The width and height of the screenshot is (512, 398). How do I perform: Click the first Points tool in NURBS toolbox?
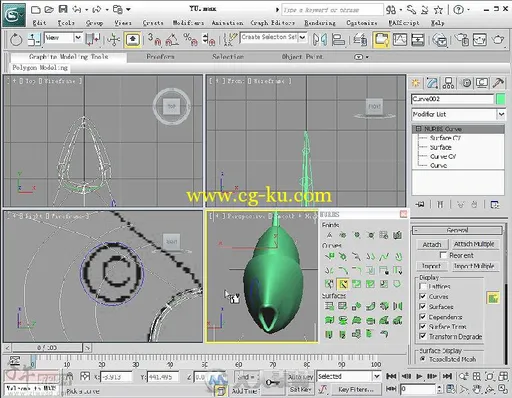point(329,235)
